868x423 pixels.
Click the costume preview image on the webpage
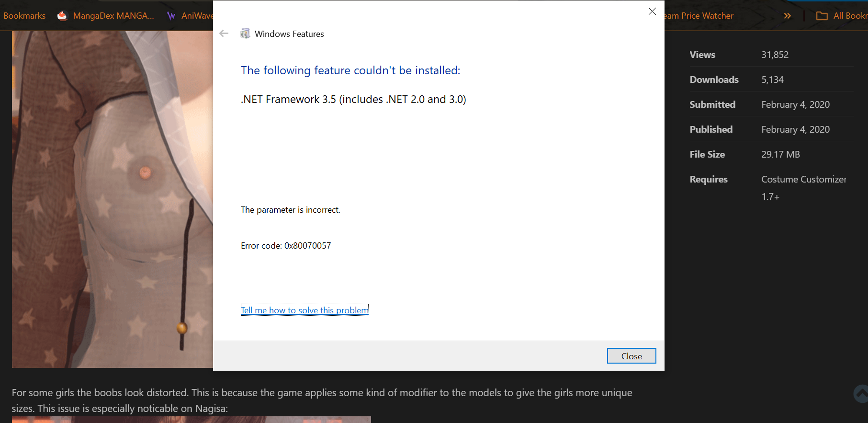point(113,199)
